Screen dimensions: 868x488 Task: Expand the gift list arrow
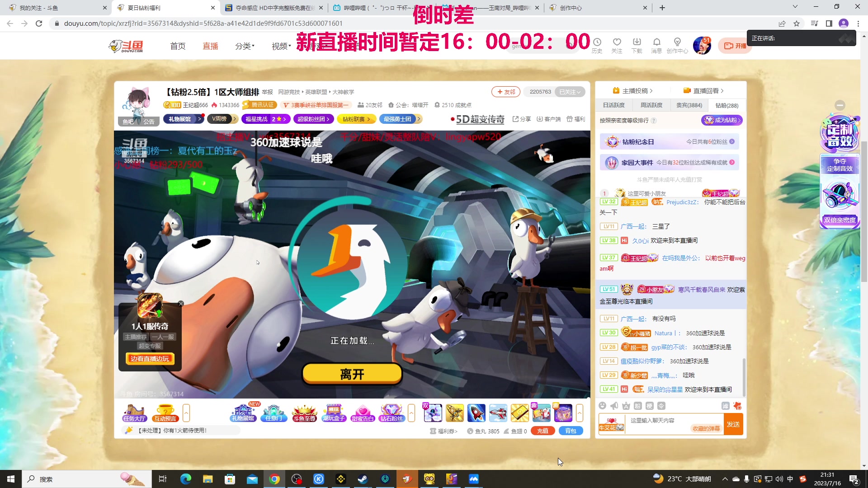580,413
